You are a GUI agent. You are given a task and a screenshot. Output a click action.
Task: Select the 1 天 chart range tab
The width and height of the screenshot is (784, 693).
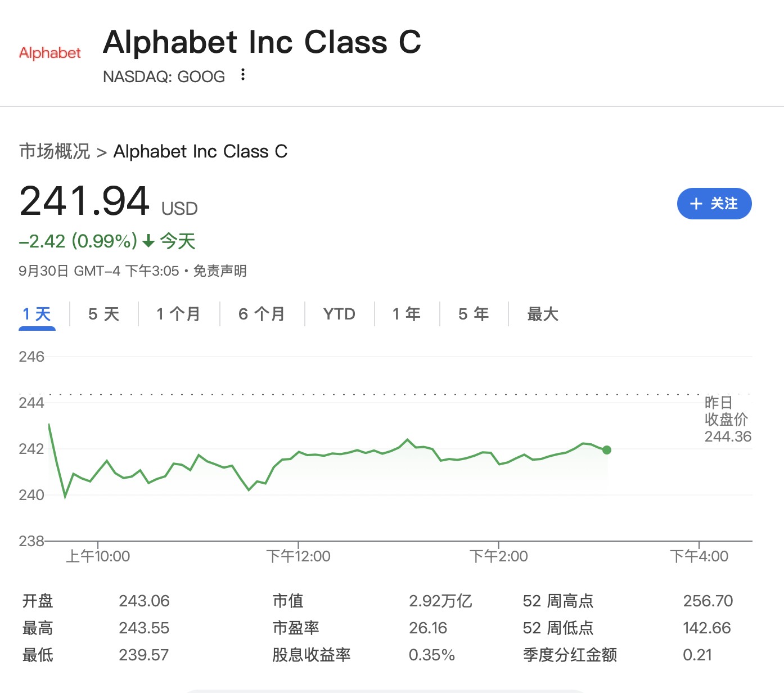pos(37,314)
